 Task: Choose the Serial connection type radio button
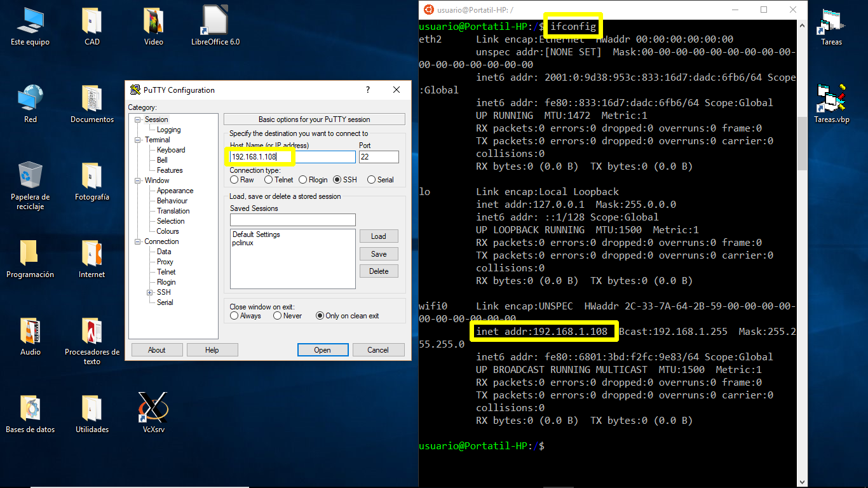(372, 180)
